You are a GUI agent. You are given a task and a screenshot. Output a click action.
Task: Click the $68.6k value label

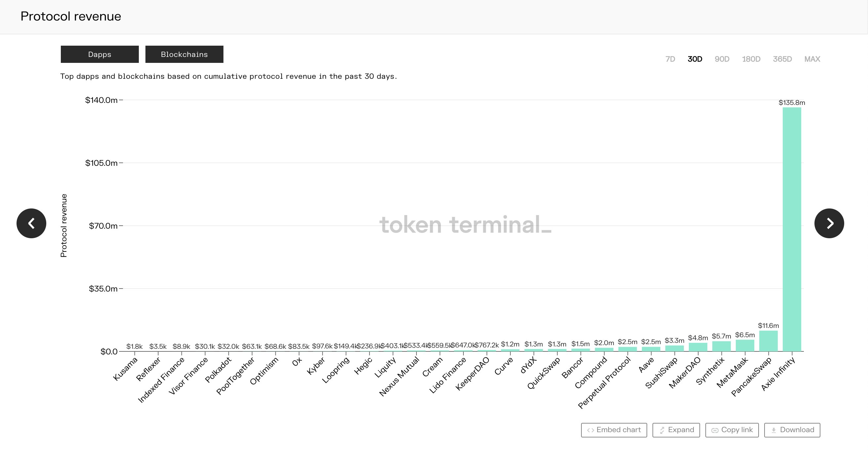(275, 346)
